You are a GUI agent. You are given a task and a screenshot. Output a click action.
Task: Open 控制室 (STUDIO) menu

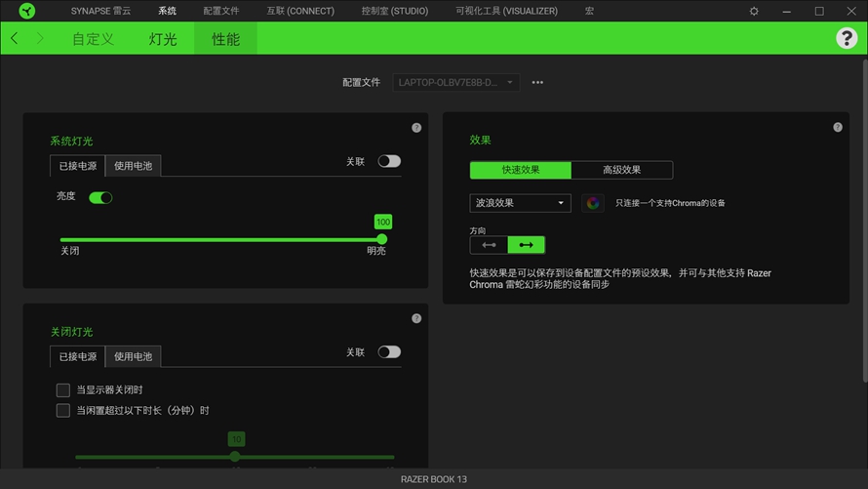pyautogui.click(x=395, y=11)
